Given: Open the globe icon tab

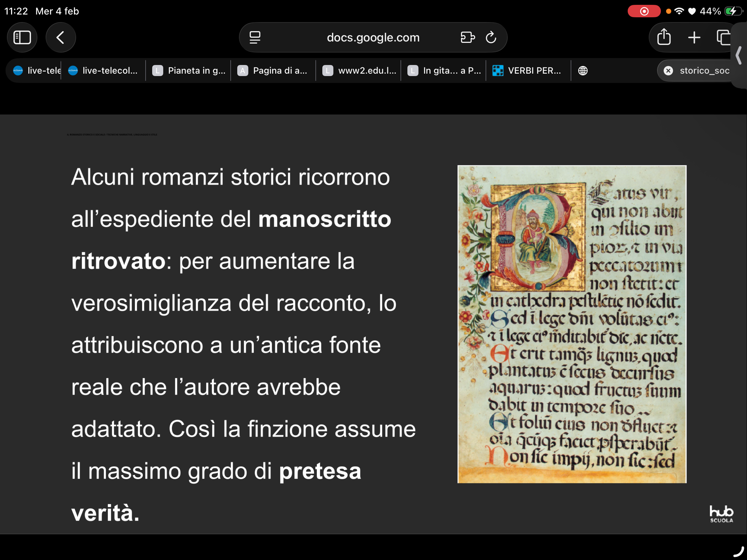Looking at the screenshot, I should 583,71.
